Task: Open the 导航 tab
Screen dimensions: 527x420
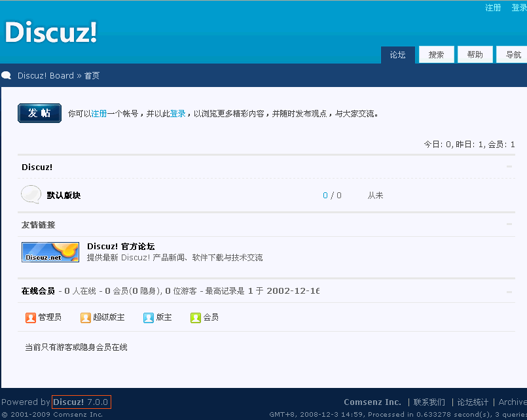Action: [512, 55]
